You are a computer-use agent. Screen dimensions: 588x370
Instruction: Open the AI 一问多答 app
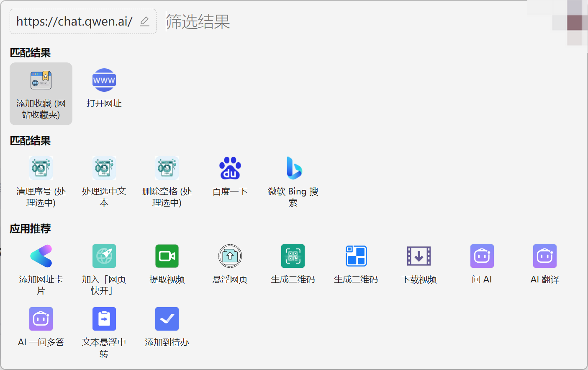pos(41,327)
